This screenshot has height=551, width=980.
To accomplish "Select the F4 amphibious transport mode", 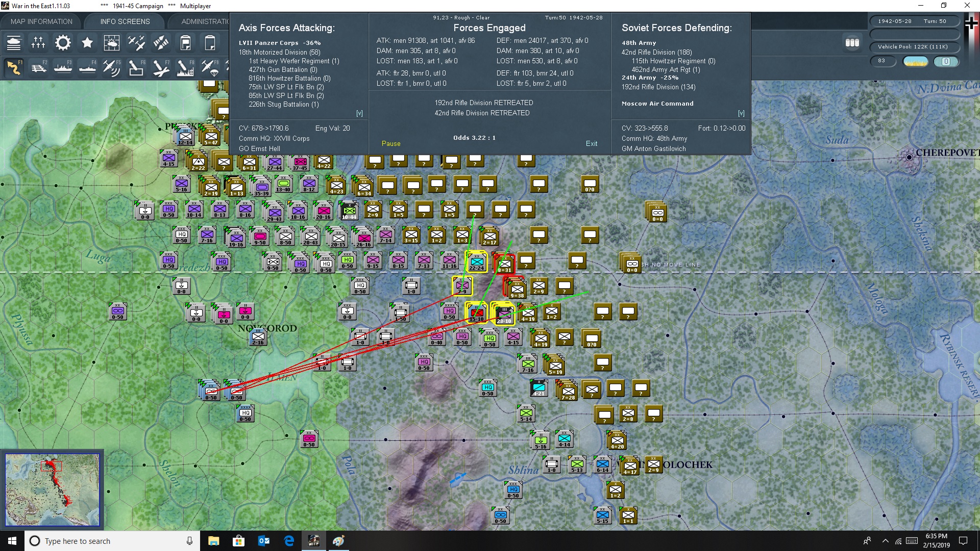I will pyautogui.click(x=87, y=67).
